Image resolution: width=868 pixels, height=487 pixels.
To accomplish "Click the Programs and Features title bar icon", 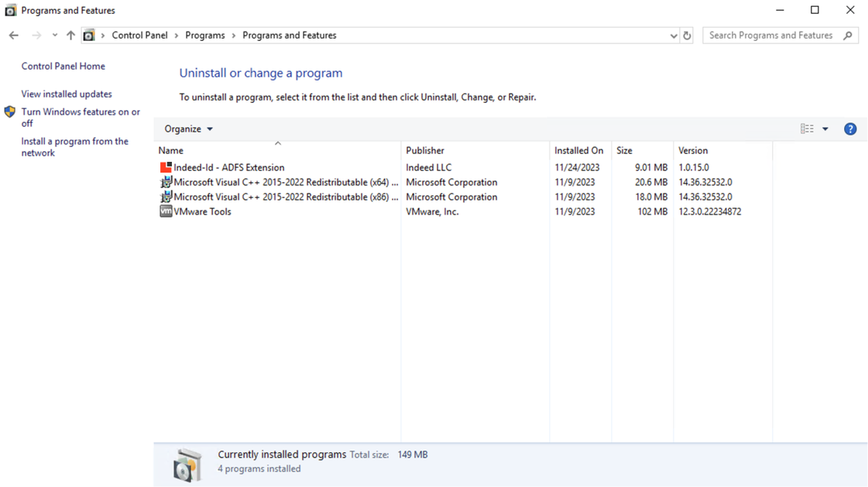I will [10, 10].
